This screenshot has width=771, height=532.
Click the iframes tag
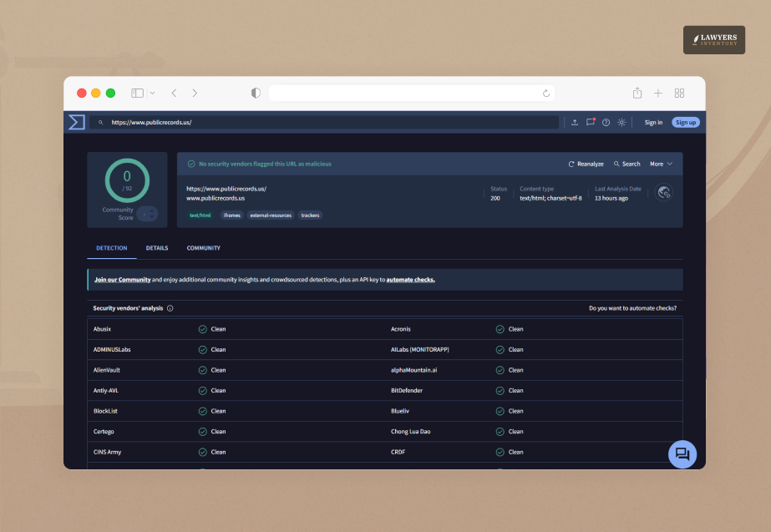tap(232, 215)
